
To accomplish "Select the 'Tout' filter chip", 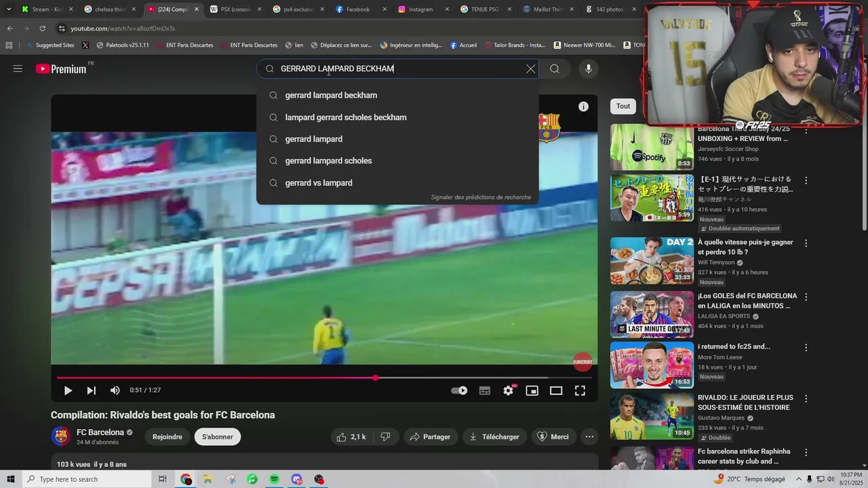I will [x=623, y=106].
